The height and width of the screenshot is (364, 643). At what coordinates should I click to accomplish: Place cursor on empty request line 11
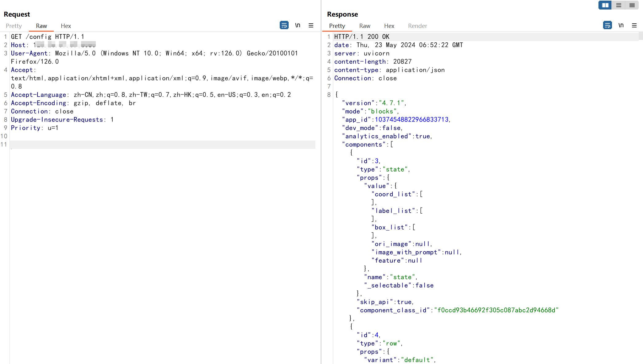163,145
